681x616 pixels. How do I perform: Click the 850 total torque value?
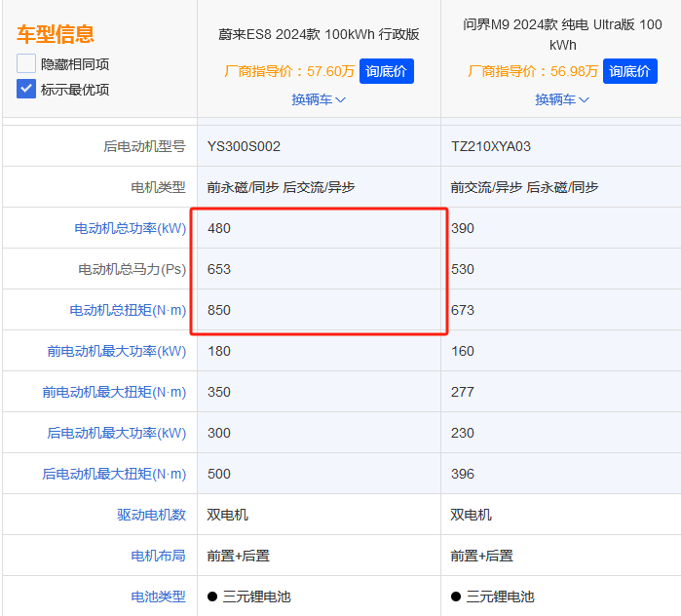click(x=219, y=310)
